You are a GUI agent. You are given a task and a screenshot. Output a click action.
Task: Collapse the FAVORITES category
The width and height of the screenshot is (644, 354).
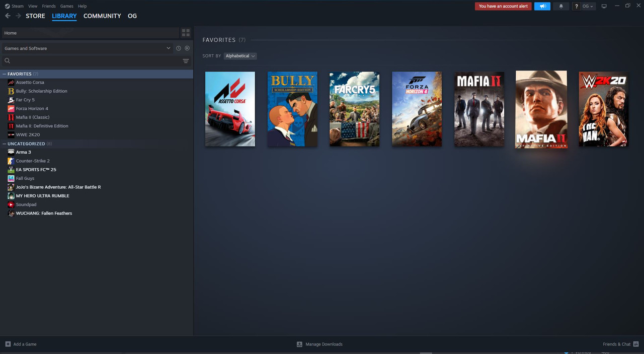pyautogui.click(x=5, y=74)
